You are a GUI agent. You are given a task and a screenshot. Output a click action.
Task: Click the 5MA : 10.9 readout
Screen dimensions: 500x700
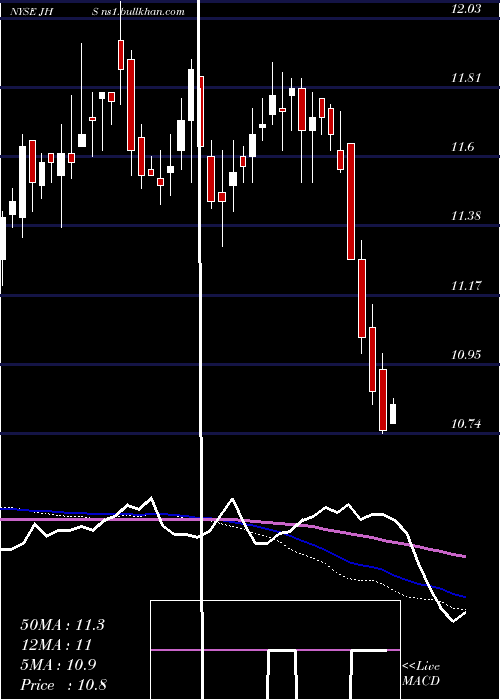pyautogui.click(x=58, y=665)
